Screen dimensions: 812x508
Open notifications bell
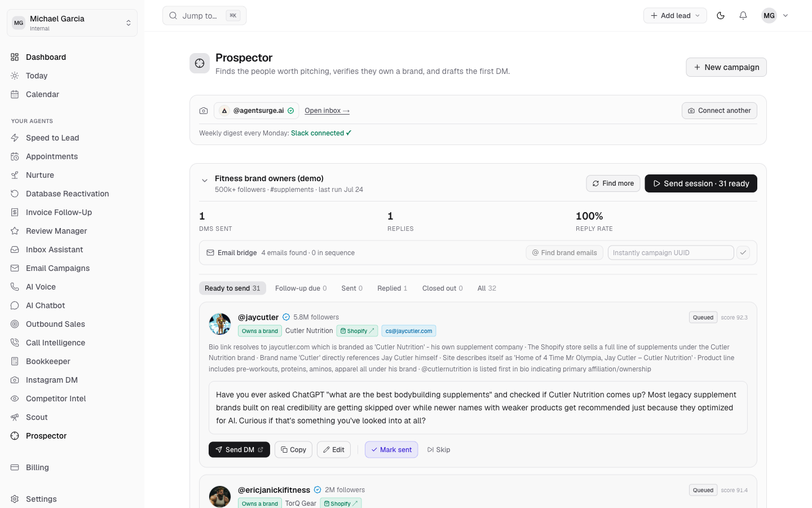743,16
